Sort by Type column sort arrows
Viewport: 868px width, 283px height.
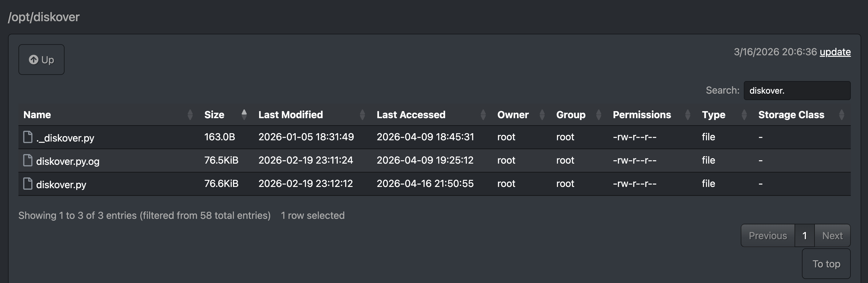pos(744,115)
